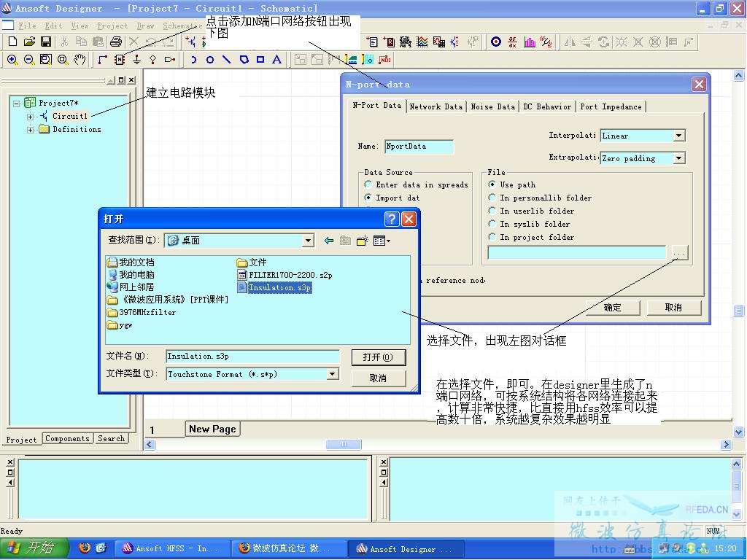747x560 pixels.
Task: Click the 打开 button in file dialog
Action: pos(379,357)
